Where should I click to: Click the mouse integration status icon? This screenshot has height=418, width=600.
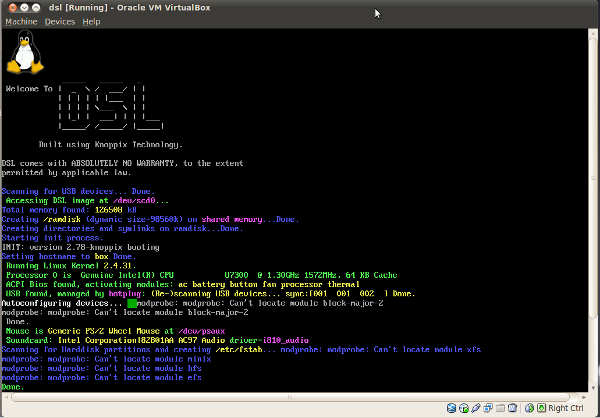point(529,408)
